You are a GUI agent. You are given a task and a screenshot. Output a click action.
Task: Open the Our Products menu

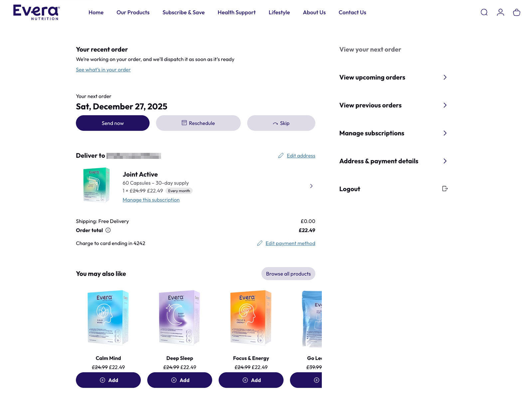pyautogui.click(x=133, y=12)
